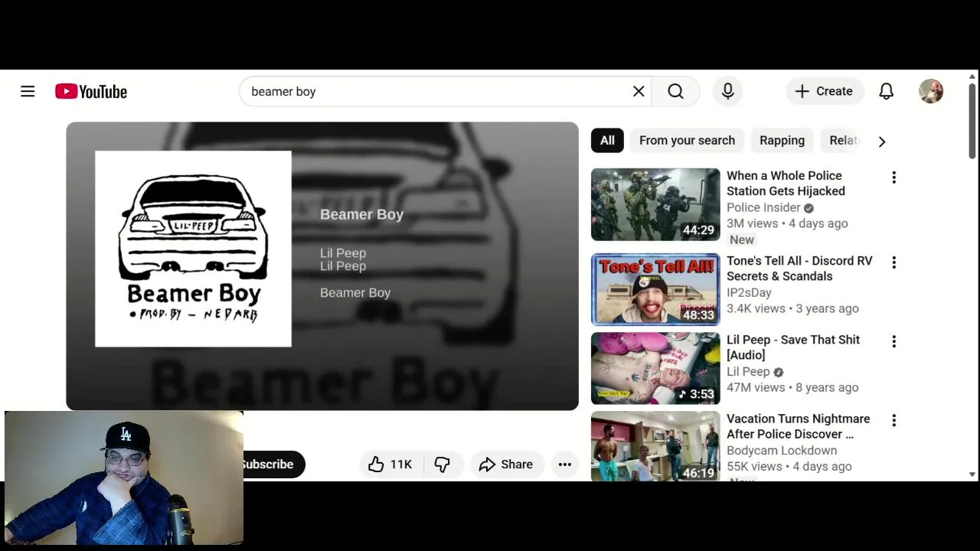Open the Tone's Tell All thumbnail
The width and height of the screenshot is (980, 551).
(x=655, y=289)
